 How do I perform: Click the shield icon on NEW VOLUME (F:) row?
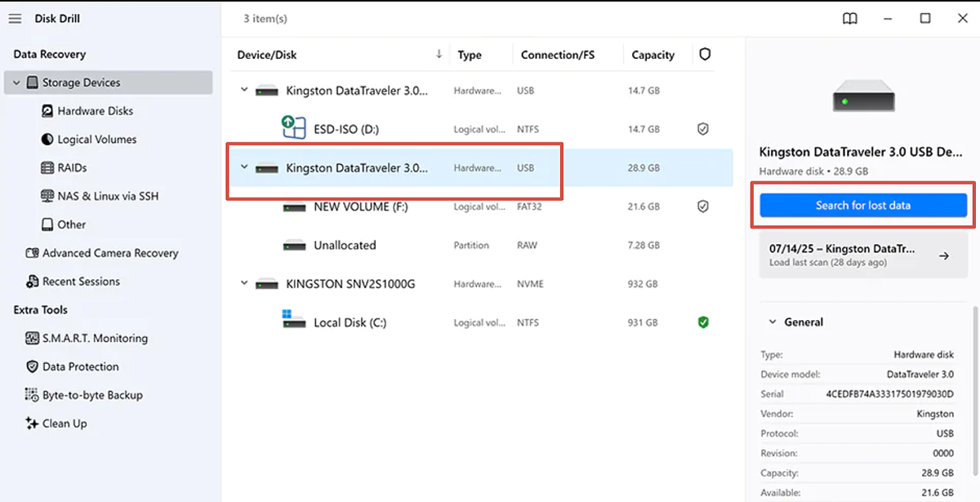[702, 207]
